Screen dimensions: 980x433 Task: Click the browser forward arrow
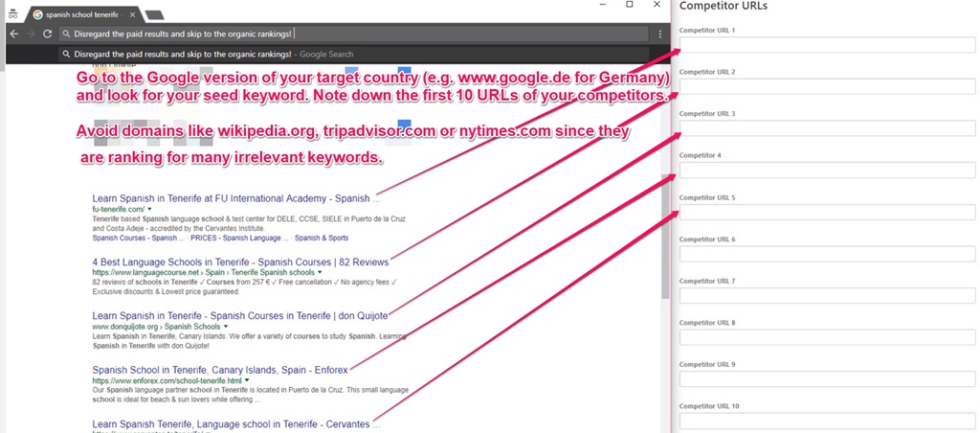point(31,34)
